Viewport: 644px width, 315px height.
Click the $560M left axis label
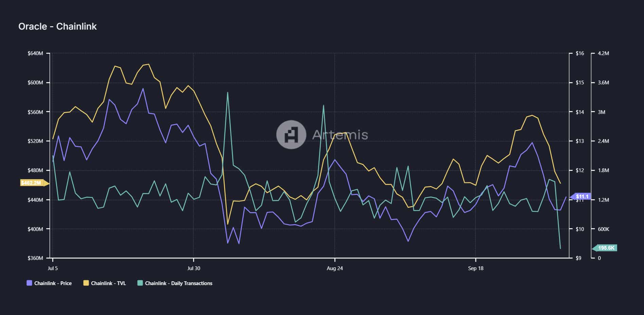tap(35, 112)
